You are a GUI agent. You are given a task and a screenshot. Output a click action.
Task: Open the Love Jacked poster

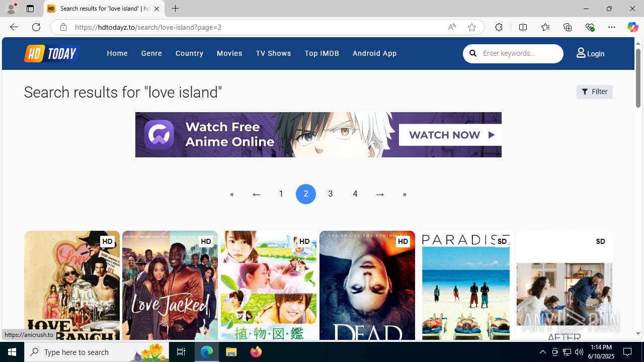point(170,286)
